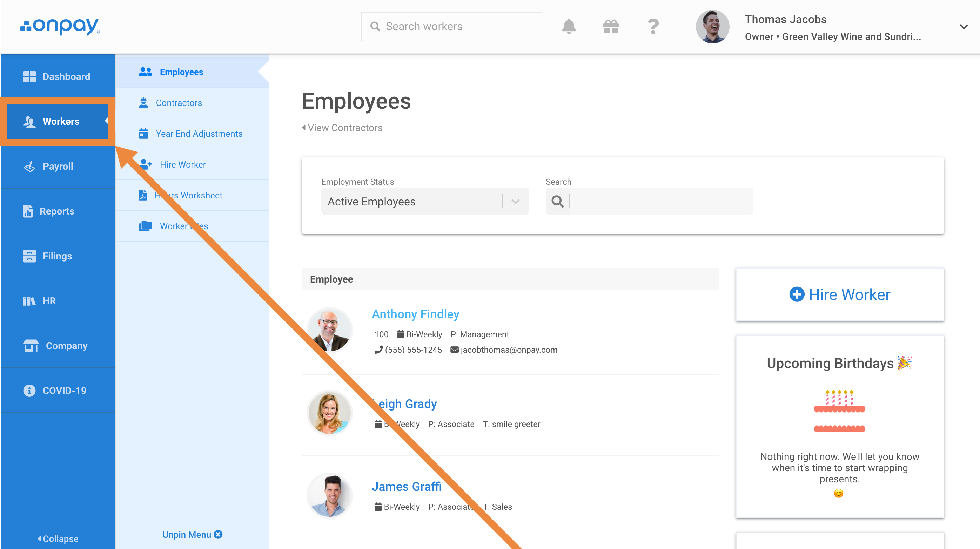The image size is (980, 549).
Task: Click Unpin Menu link
Action: pos(192,535)
